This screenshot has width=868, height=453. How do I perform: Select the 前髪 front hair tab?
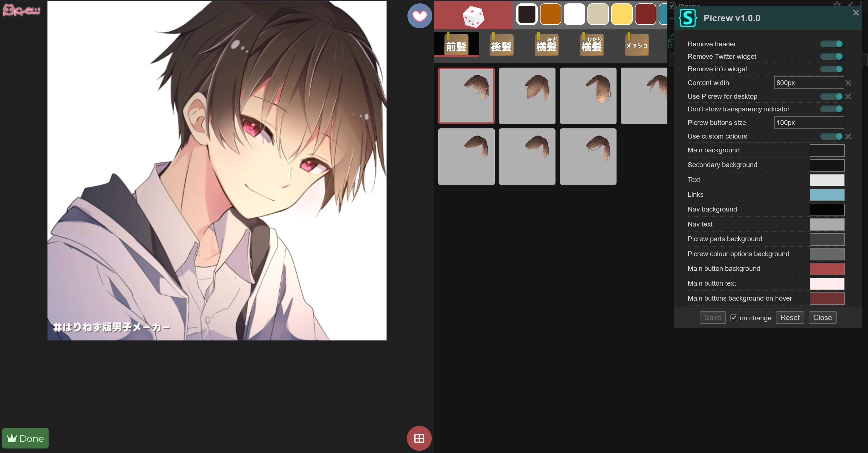point(456,44)
